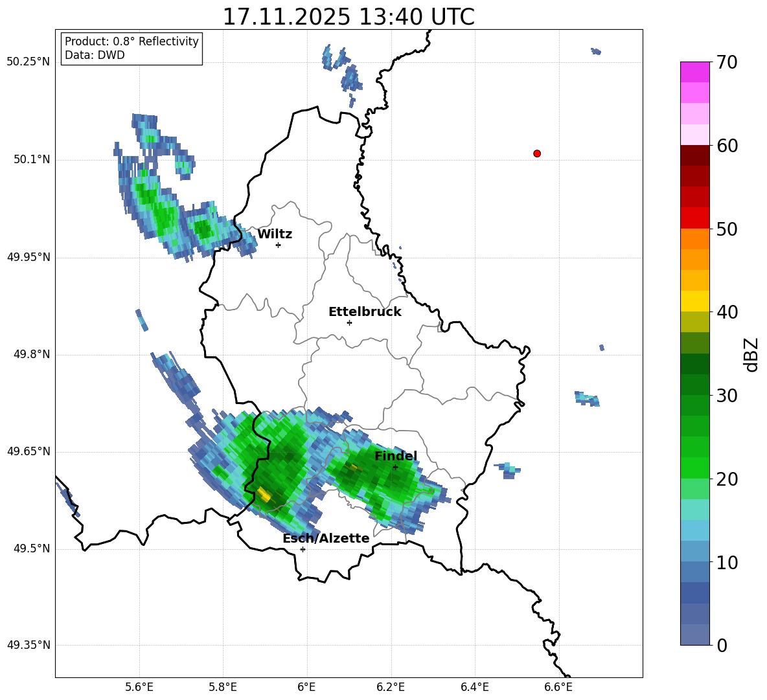Click the 49.8°N latitude label
The image size is (767, 700).
pos(32,354)
